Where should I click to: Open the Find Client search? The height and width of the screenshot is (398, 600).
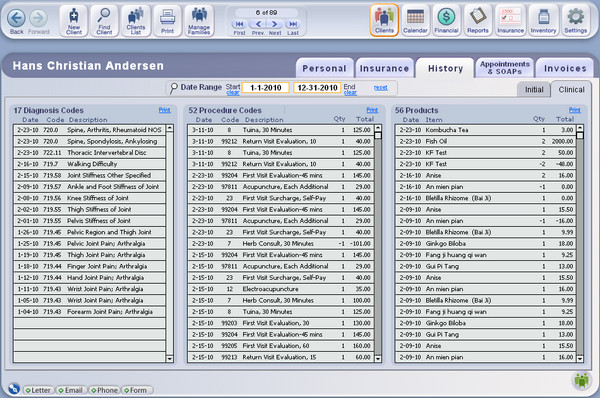[104, 21]
